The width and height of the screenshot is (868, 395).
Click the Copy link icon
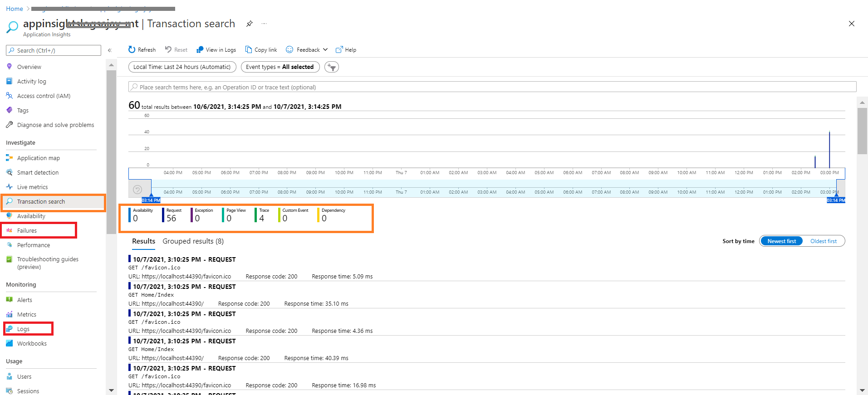249,49
